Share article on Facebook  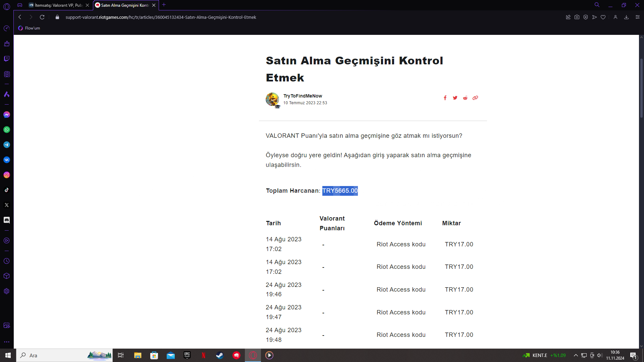tap(445, 98)
